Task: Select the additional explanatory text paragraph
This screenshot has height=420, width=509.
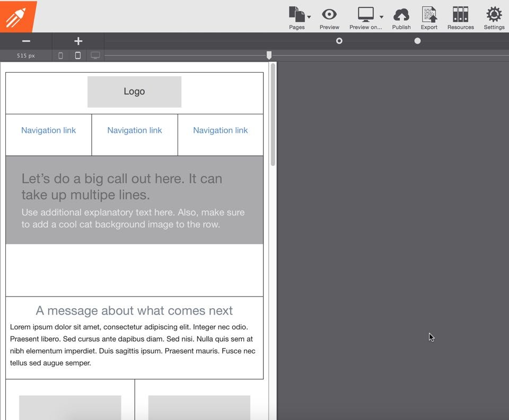Action: click(x=133, y=218)
